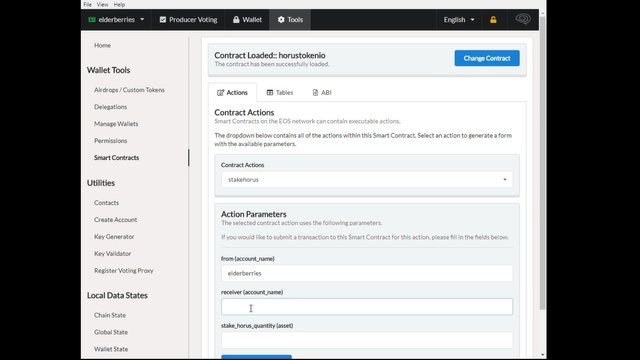640x360 pixels.
Task: Open Manage Wallets
Action: 116,124
